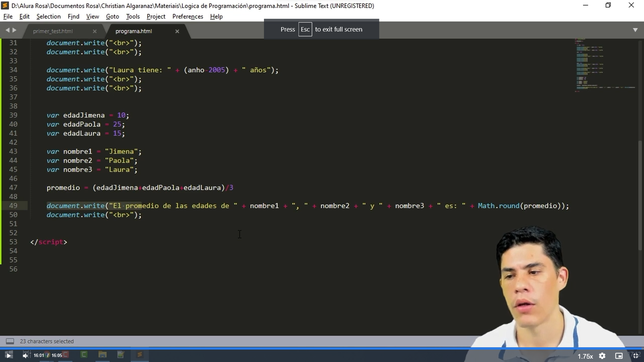Open the notepad app in taskbar
644x362 pixels.
(x=121, y=355)
